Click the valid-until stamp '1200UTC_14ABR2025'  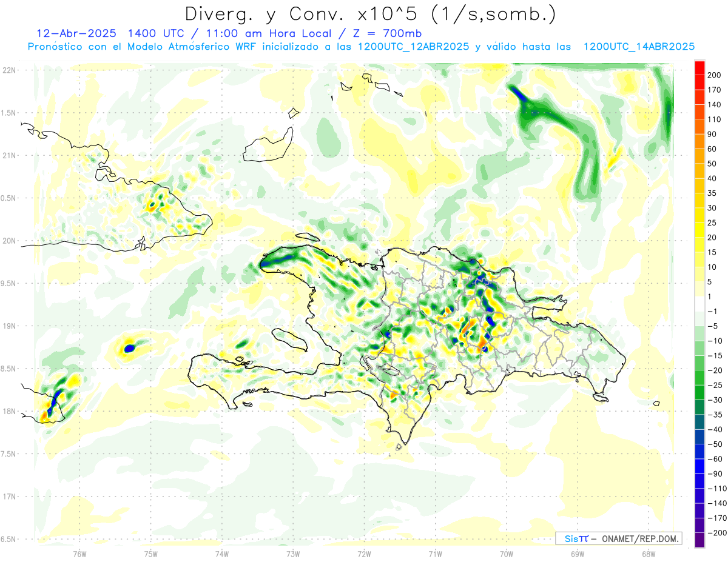pos(639,47)
